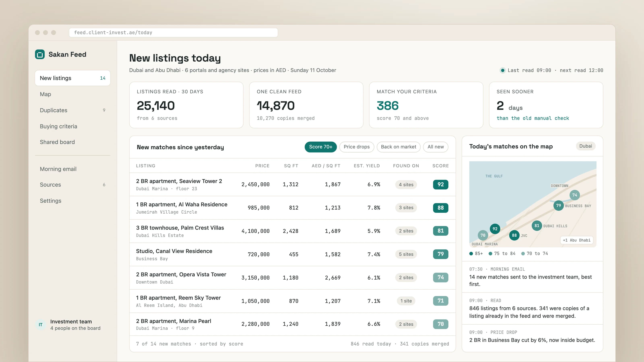The width and height of the screenshot is (644, 362).
Task: Click score badge 92
Action: 441,185
